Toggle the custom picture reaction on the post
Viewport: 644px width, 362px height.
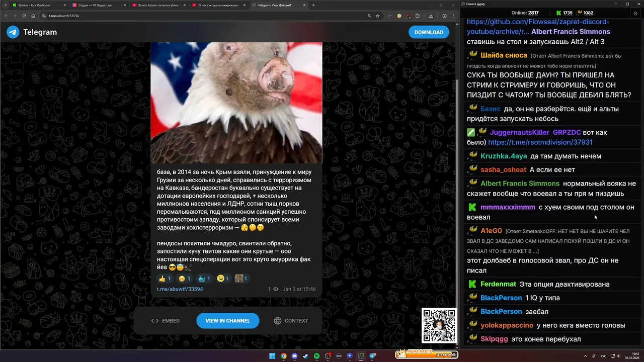pyautogui.click(x=242, y=279)
